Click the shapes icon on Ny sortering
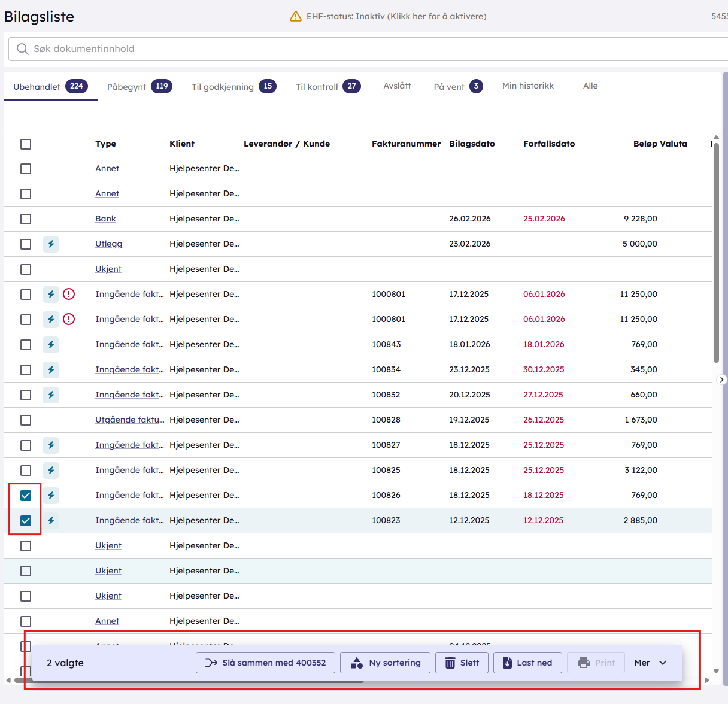This screenshot has width=728, height=704. [x=357, y=663]
